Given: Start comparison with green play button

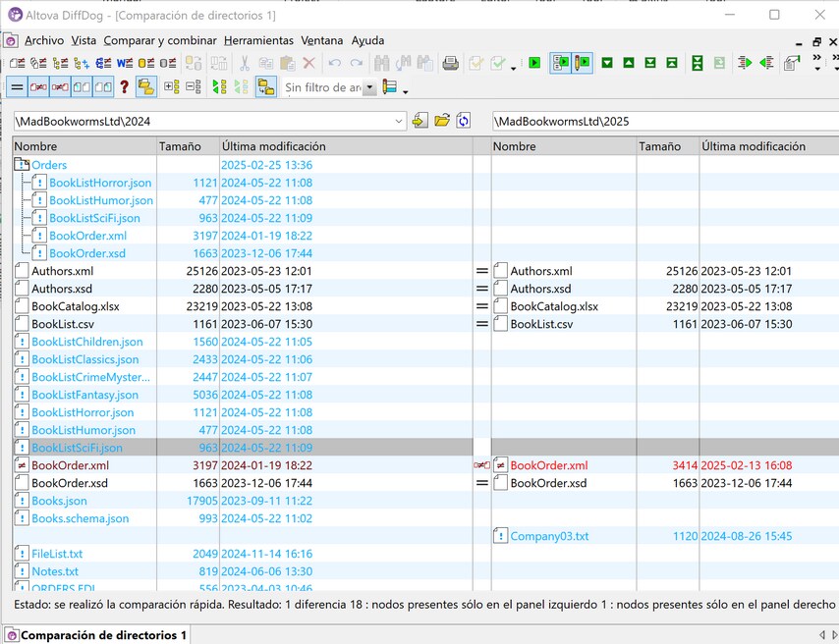Looking at the screenshot, I should [x=534, y=63].
